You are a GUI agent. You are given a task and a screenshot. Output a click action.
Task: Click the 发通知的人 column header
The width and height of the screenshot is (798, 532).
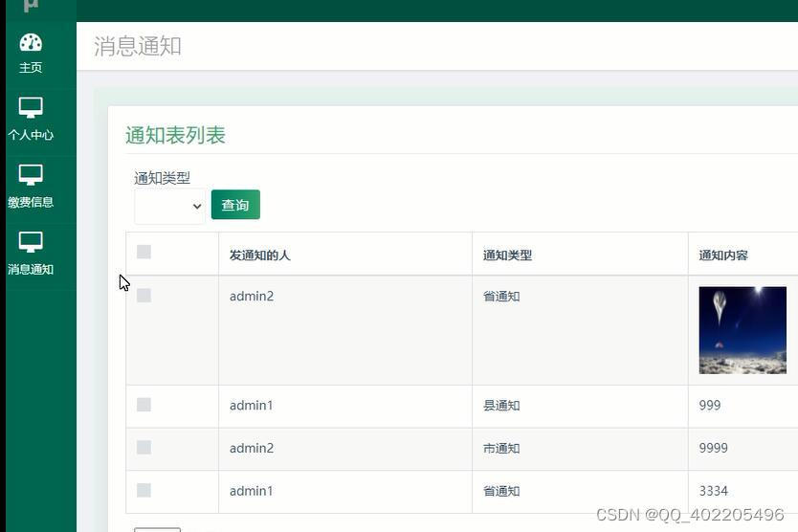259,255
